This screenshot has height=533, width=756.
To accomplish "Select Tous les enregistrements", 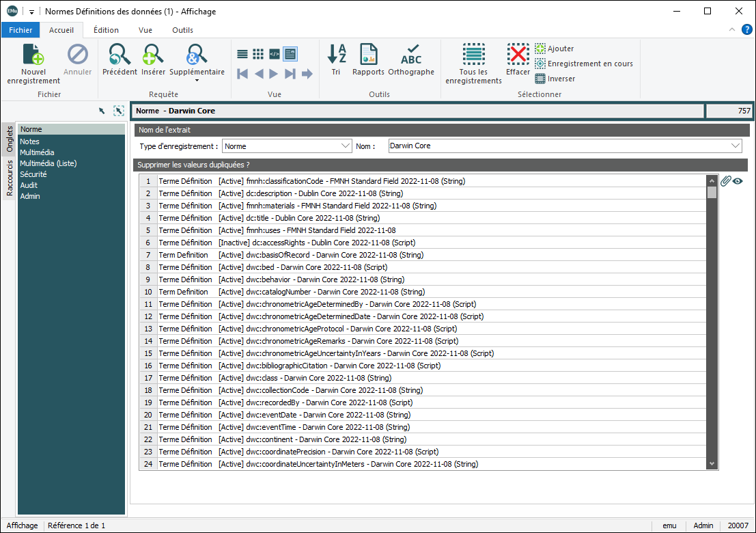I will (473, 55).
